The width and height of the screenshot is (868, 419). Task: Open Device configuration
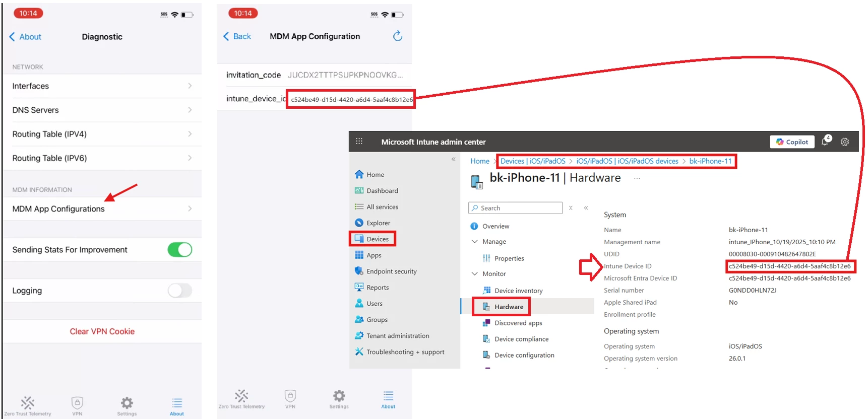coord(518,355)
